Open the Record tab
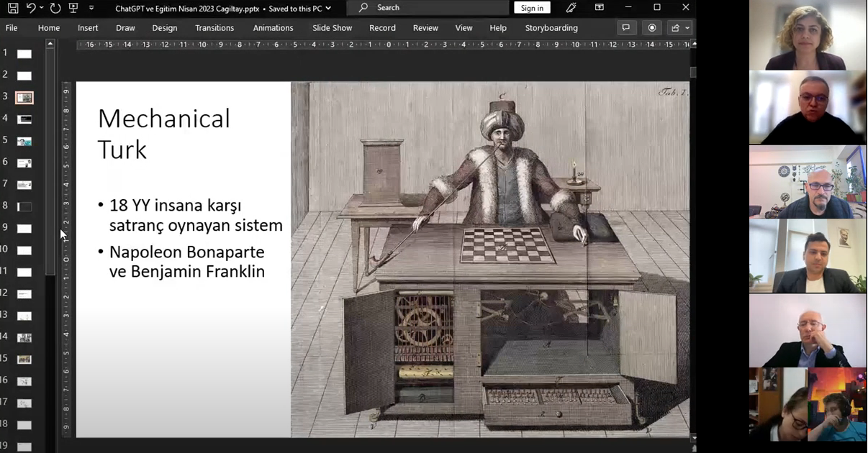868x453 pixels. [382, 28]
